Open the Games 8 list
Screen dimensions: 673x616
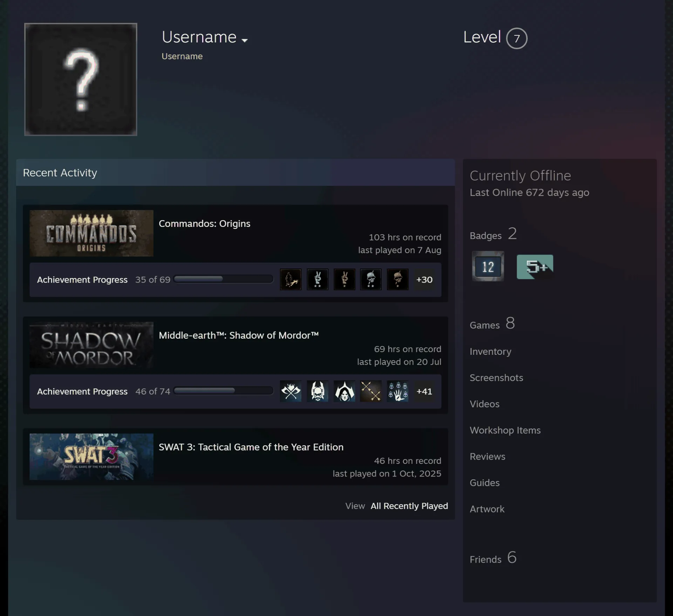pos(492,324)
